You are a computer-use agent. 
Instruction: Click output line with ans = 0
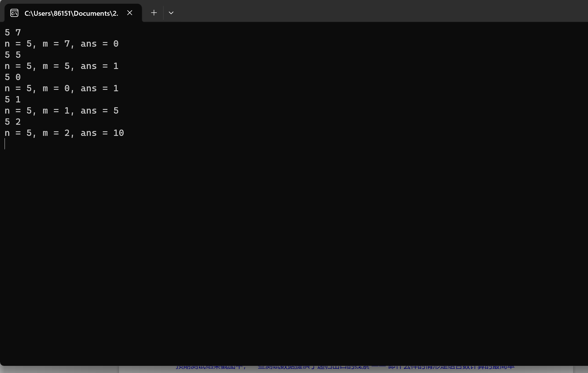[62, 44]
